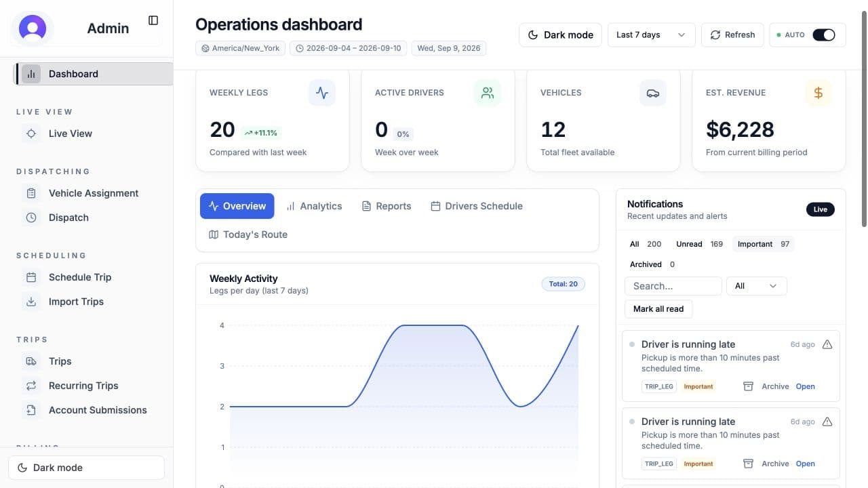Click the Weekly Legs activity pulse icon
Image resolution: width=868 pixels, height=488 pixels.
pos(322,93)
